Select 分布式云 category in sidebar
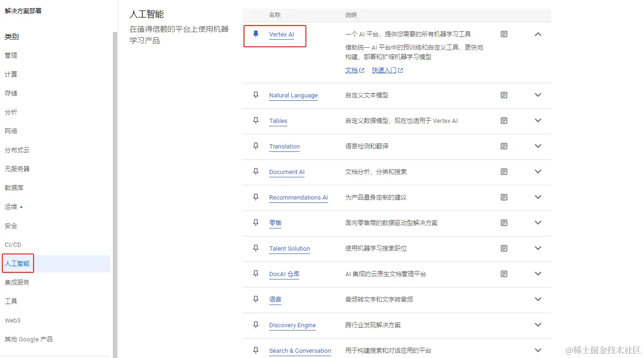644x358 pixels. click(x=17, y=150)
